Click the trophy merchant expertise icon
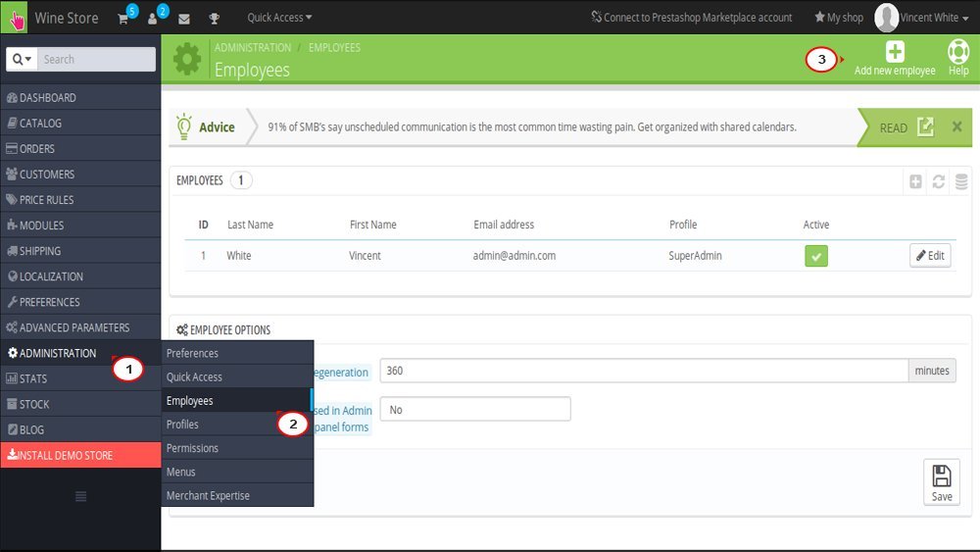This screenshot has width=980, height=552. click(x=214, y=19)
